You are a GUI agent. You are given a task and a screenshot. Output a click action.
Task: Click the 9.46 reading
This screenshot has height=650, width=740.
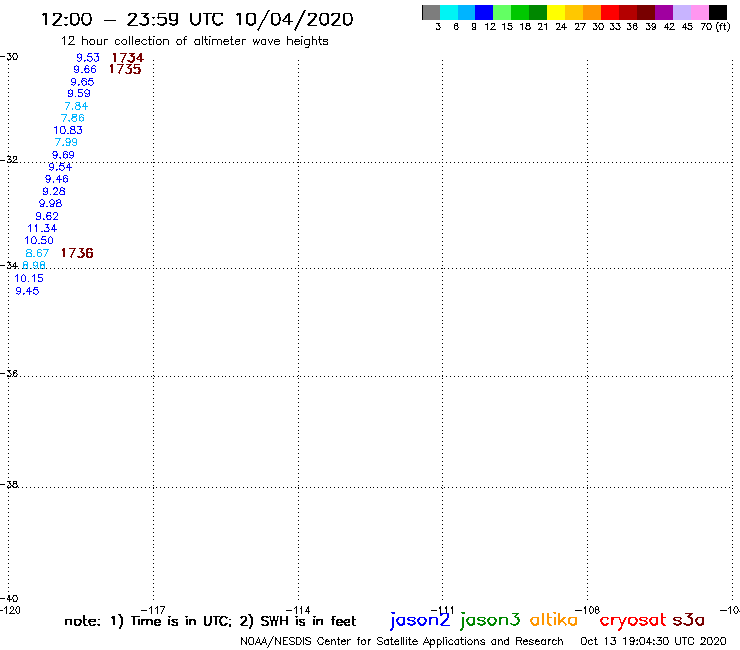[57, 179]
